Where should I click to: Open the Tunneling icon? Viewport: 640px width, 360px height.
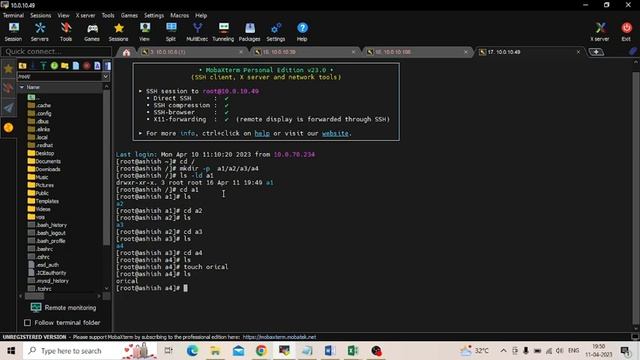[x=223, y=32]
